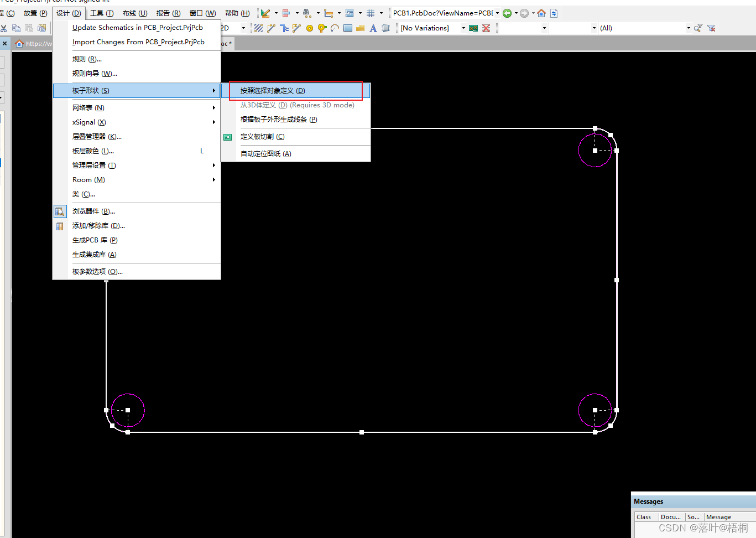
Task: Click the hatched selection tool icon
Action: [258, 28]
